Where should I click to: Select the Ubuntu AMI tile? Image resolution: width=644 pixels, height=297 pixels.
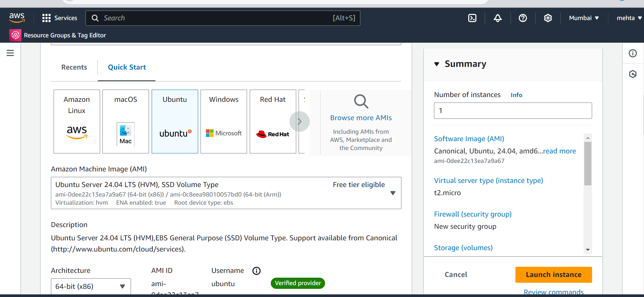(175, 122)
